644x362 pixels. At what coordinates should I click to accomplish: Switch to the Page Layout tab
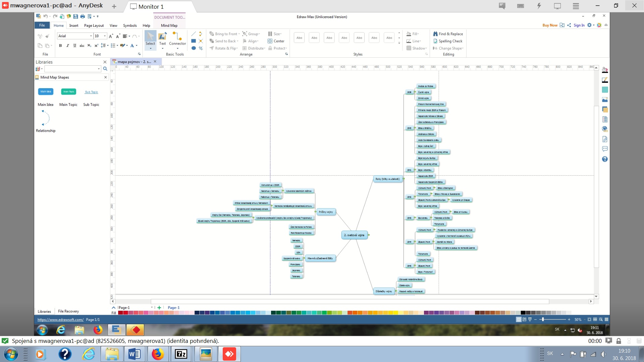point(94,25)
